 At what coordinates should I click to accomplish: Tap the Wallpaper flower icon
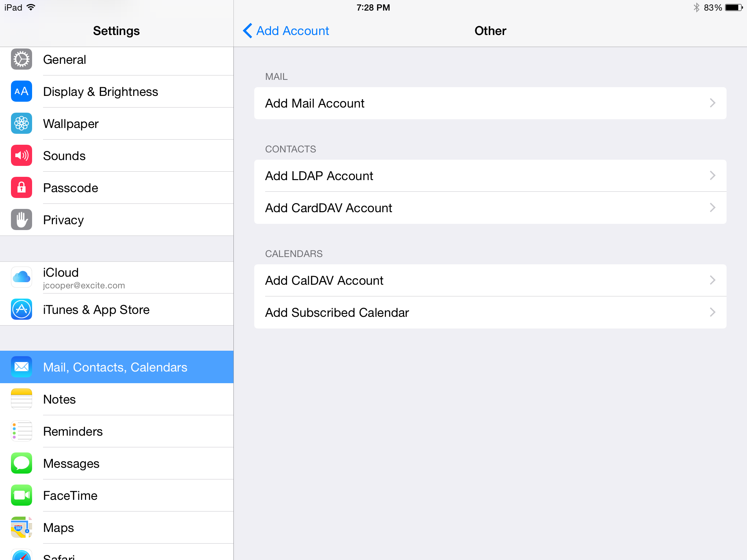[22, 124]
